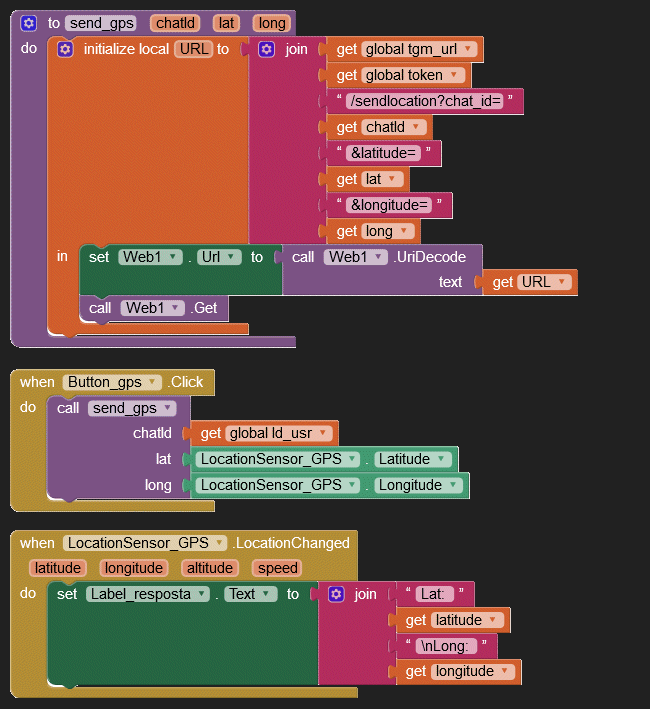
Task: Open the send_gps dropdown in the call block
Action: pos(168,408)
